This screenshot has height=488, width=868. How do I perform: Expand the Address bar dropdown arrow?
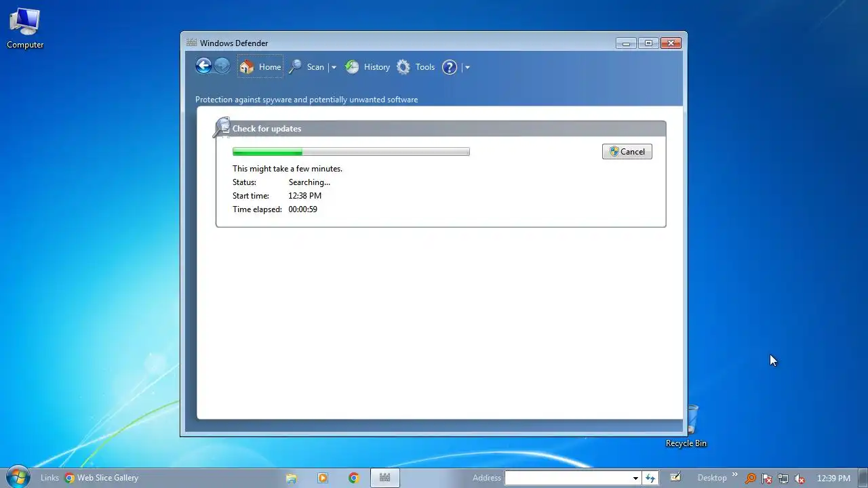point(635,478)
